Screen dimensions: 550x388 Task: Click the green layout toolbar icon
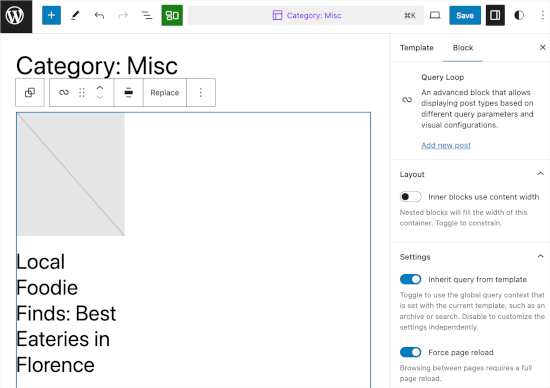coord(172,15)
